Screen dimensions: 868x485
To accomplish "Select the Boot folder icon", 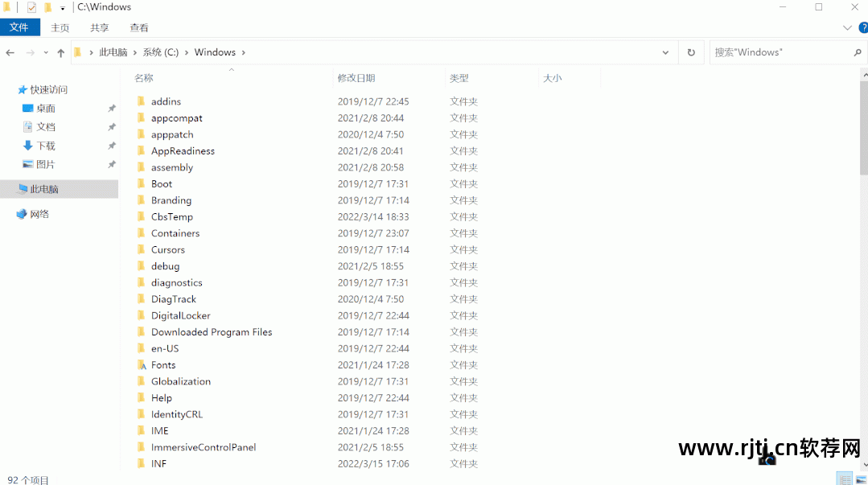I will 141,184.
